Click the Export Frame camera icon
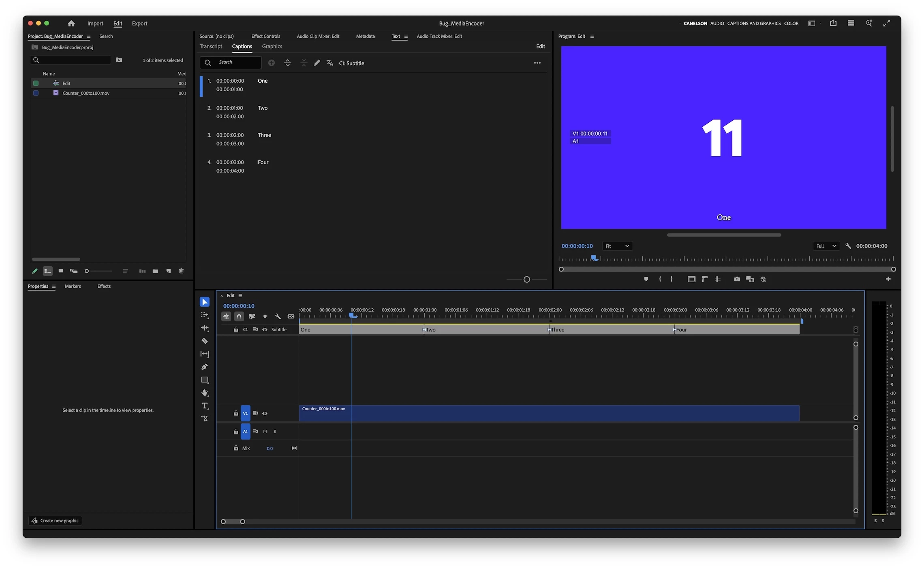 (737, 279)
